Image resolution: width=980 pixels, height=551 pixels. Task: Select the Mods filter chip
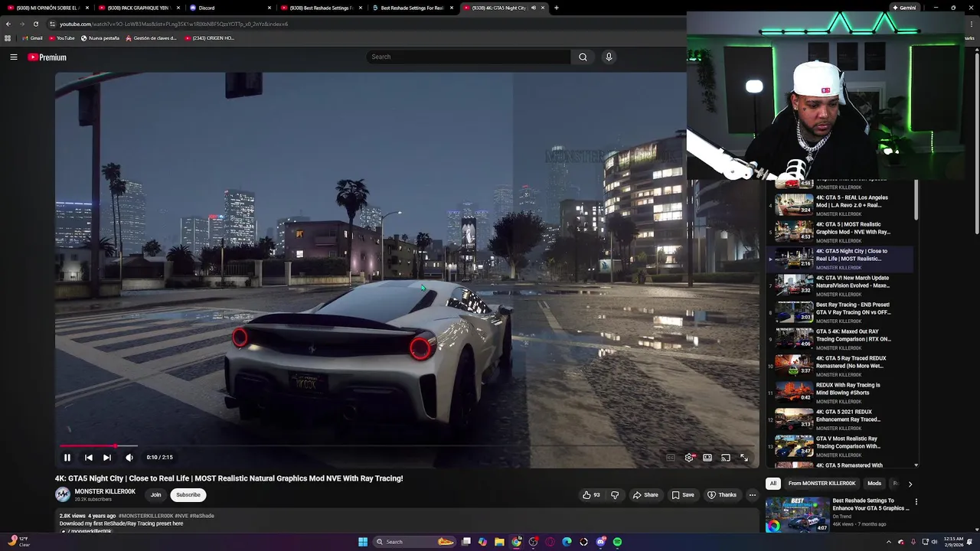point(874,484)
